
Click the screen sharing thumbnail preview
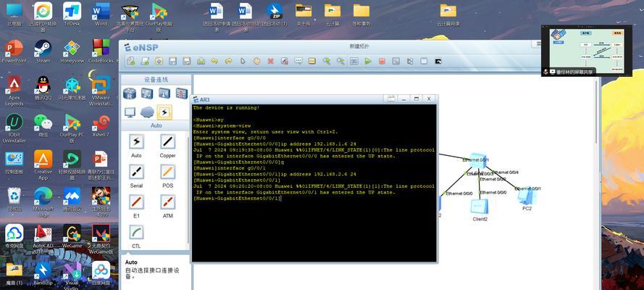[x=586, y=51]
